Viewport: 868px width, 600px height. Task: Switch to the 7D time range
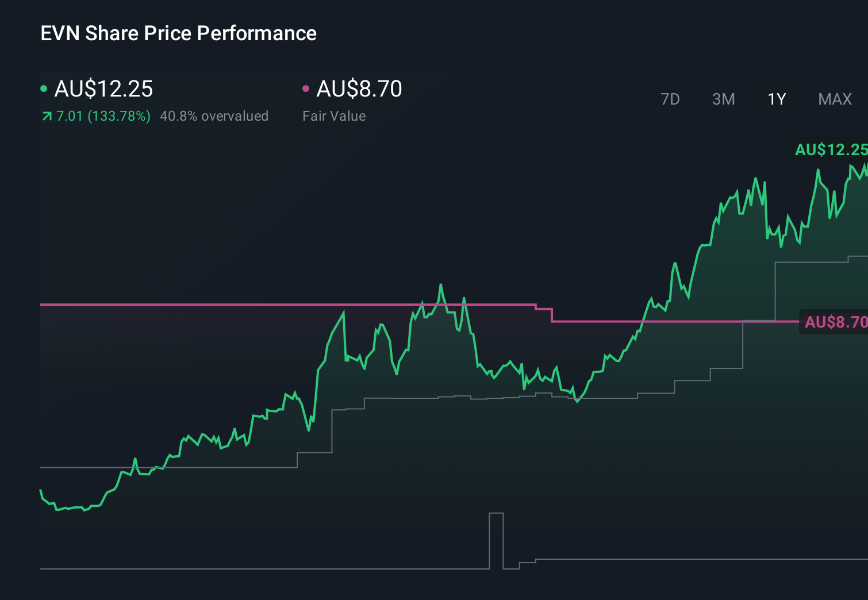670,99
